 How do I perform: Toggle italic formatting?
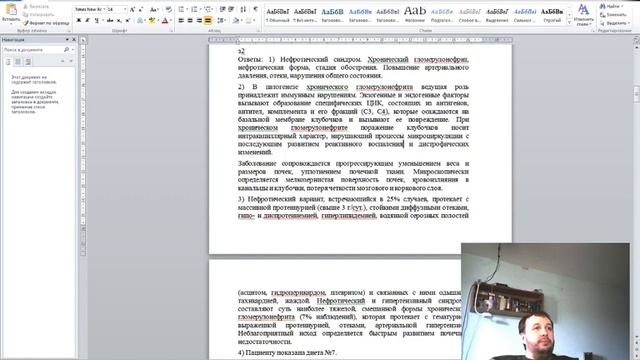(87, 20)
